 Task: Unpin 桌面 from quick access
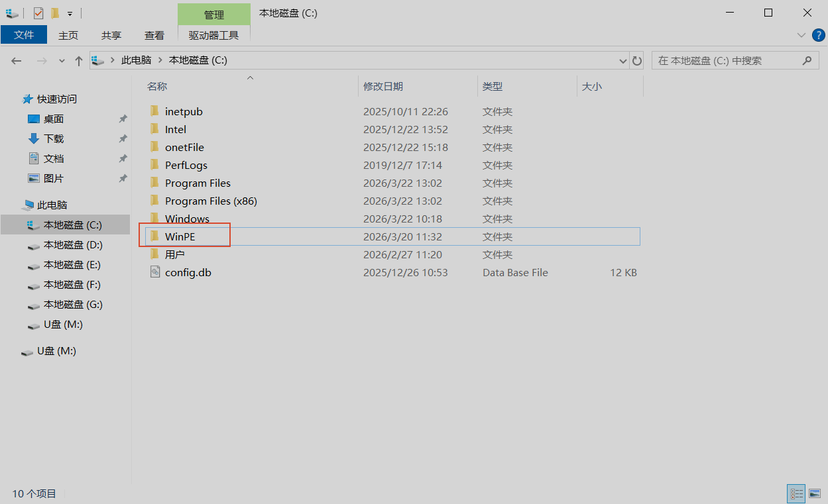pyautogui.click(x=123, y=119)
